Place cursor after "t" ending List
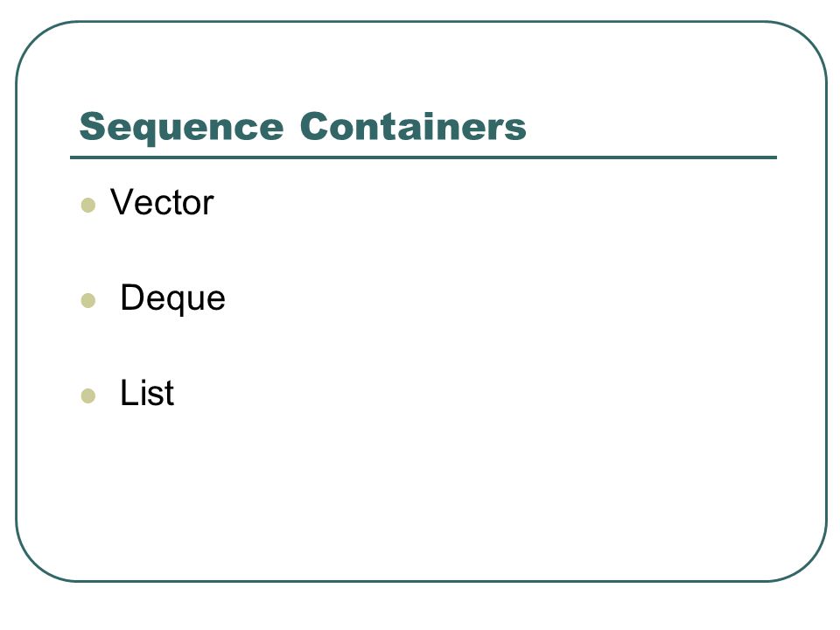The image size is (840, 630). pyautogui.click(x=174, y=394)
